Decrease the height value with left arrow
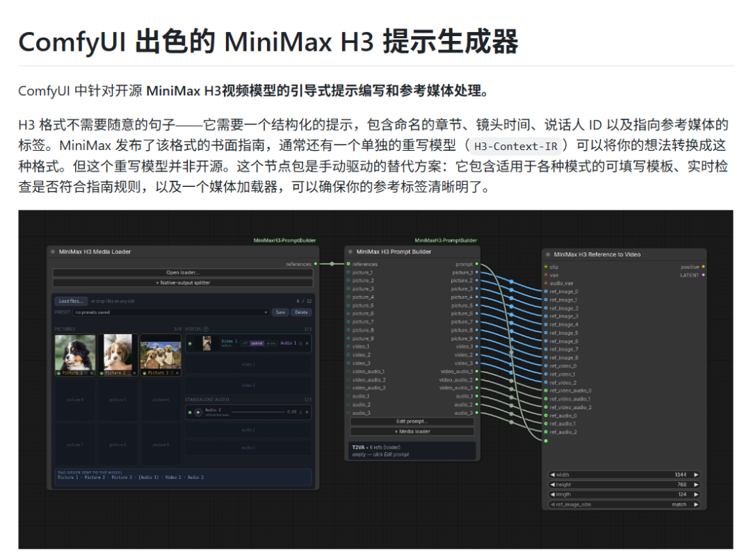The height and width of the screenshot is (560, 751). point(552,485)
